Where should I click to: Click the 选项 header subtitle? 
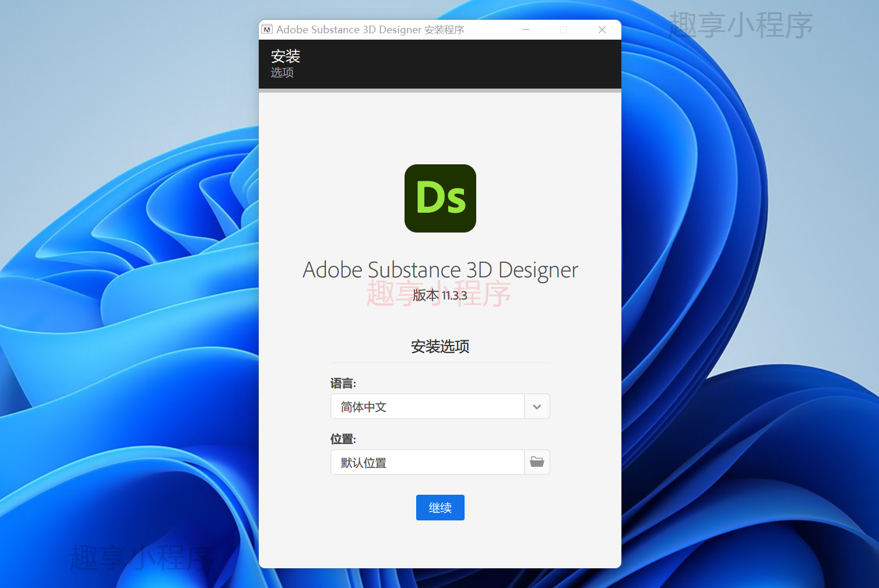tap(282, 73)
